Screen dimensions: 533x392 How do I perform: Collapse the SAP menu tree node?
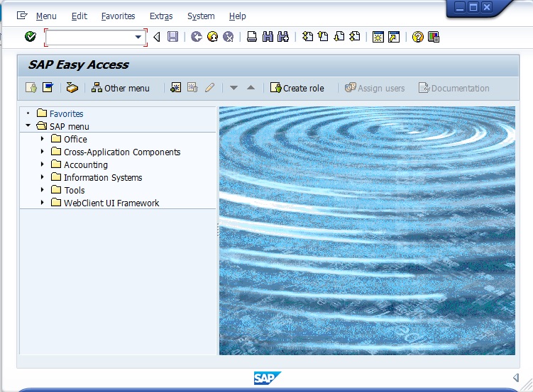pos(28,126)
